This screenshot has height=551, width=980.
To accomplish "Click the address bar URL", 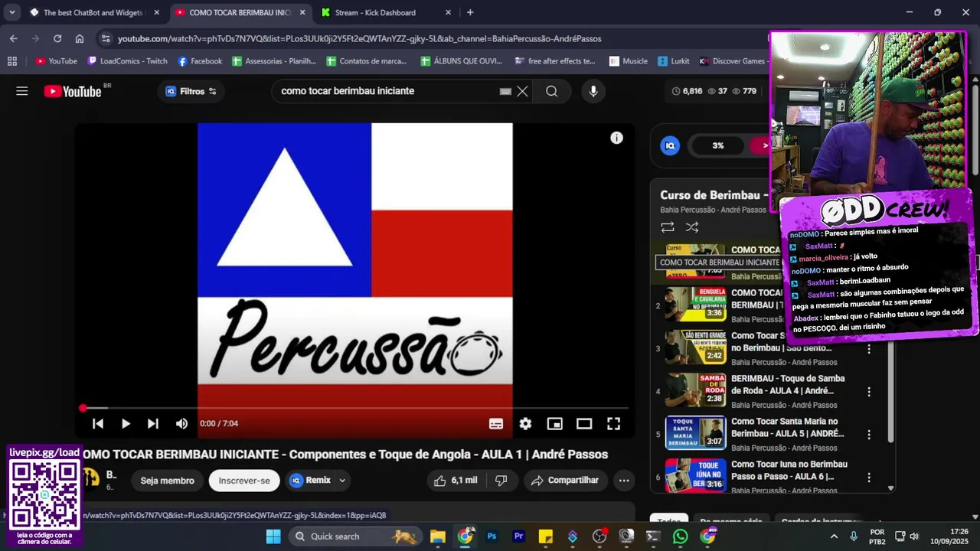I will 360,38.
